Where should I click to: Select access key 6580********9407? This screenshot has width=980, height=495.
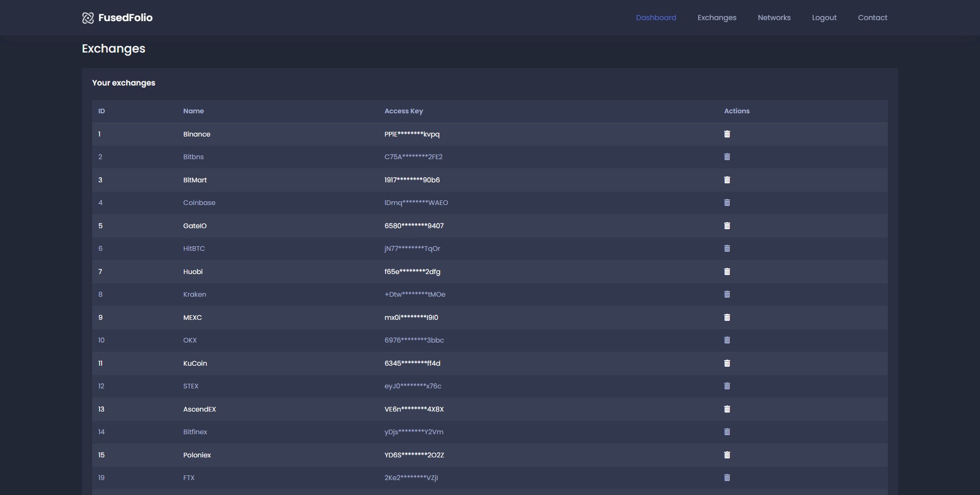tap(414, 226)
